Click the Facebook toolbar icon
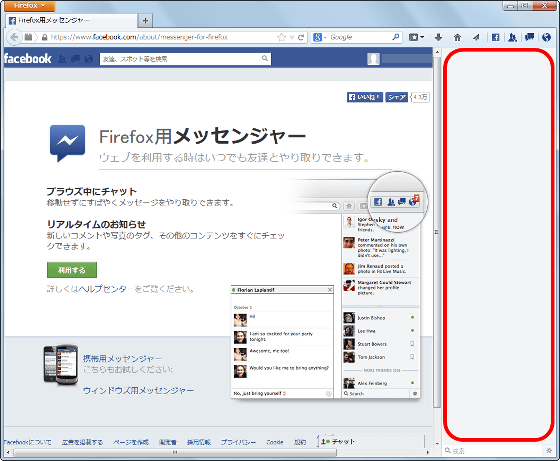 [495, 37]
